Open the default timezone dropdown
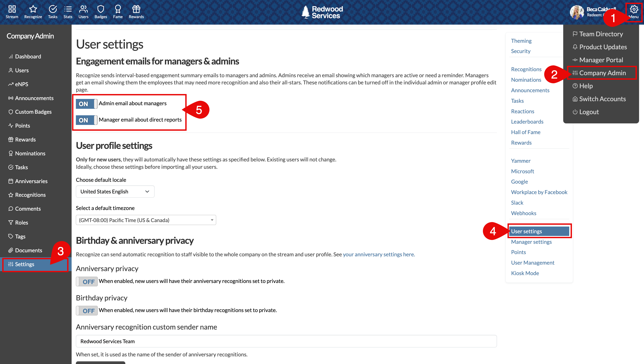This screenshot has height=364, width=644. (x=146, y=220)
